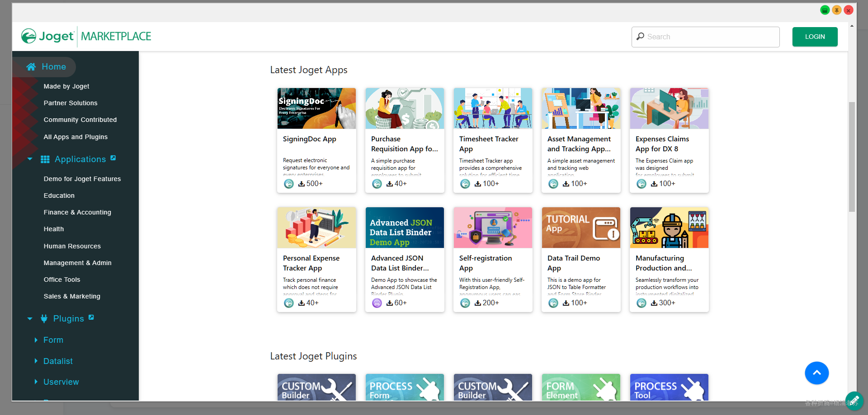Screen dimensions: 868x415
Task: Open Asset Management and Tracking App link
Action: tap(579, 144)
